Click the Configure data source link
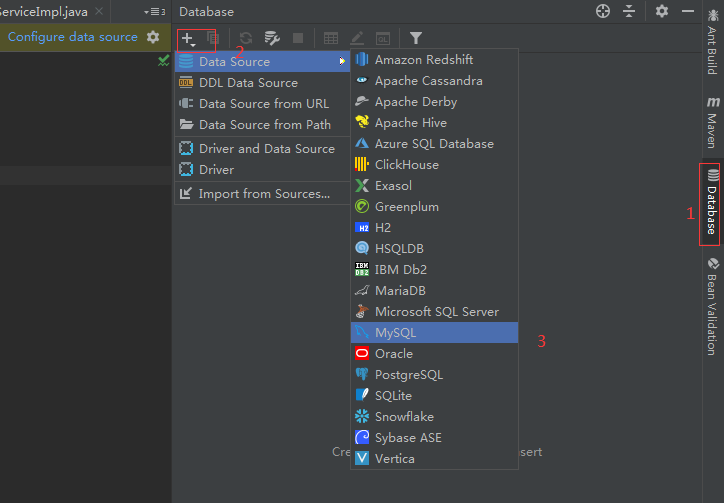This screenshot has height=503, width=724. coord(72,37)
